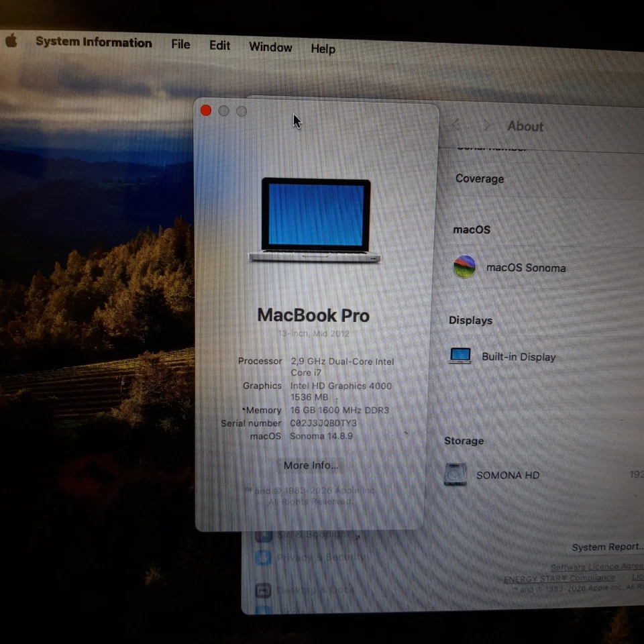Viewport: 644px width, 644px height.
Task: Open the Edit menu
Action: coord(220,46)
